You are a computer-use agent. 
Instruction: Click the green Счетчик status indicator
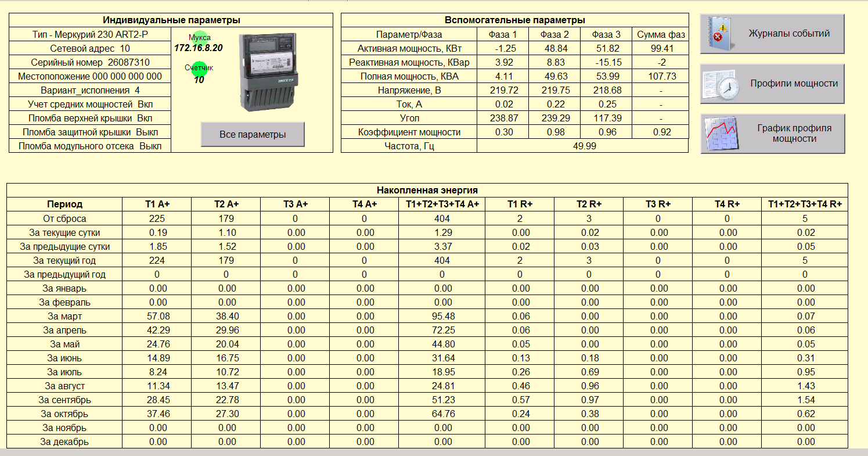tap(199, 68)
